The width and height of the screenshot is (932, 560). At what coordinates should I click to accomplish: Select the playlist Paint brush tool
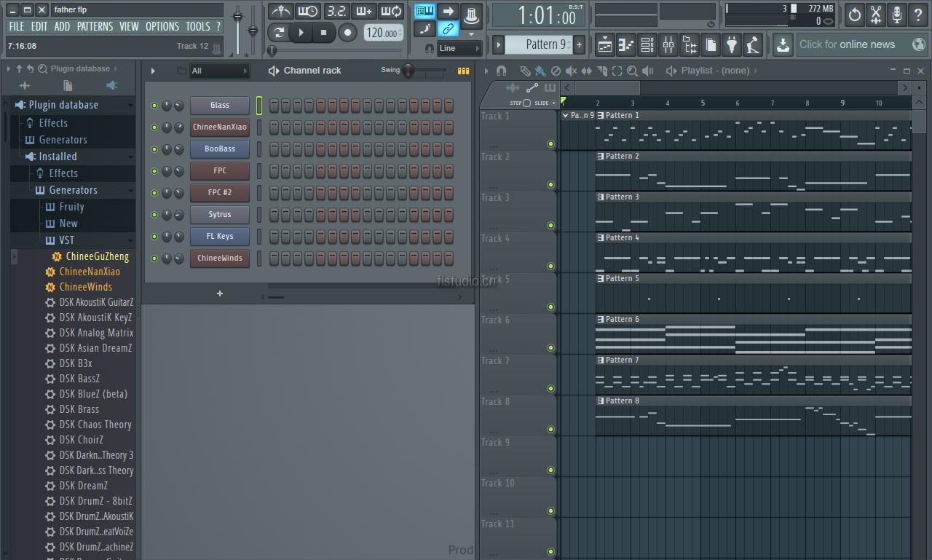(540, 71)
